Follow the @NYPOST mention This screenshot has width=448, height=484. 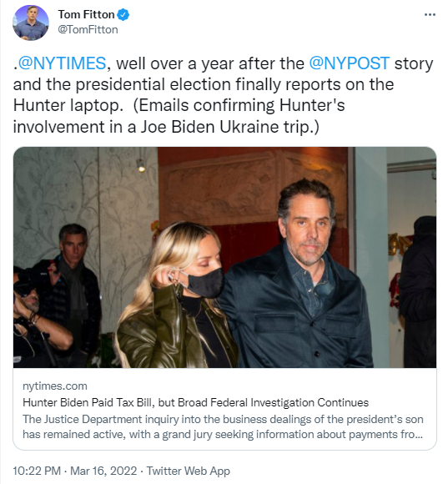[350, 63]
